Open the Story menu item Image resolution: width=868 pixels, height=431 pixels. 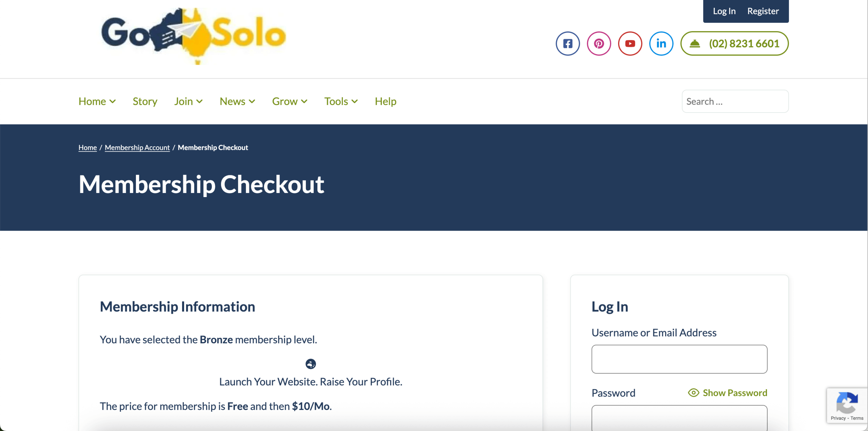145,101
